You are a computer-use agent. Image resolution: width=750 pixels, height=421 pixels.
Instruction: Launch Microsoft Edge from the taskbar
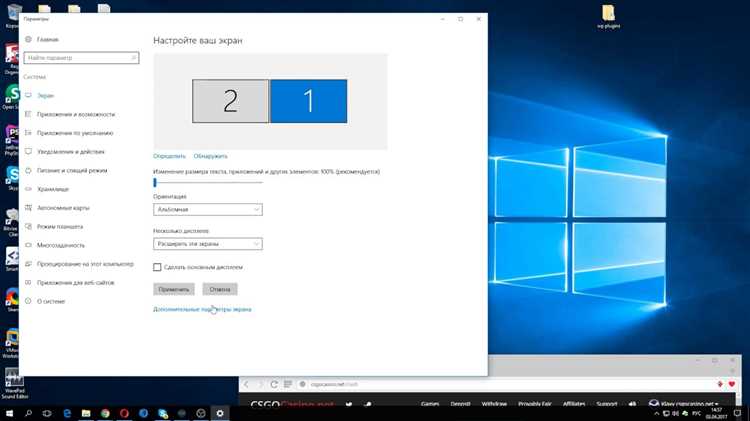tap(67, 413)
